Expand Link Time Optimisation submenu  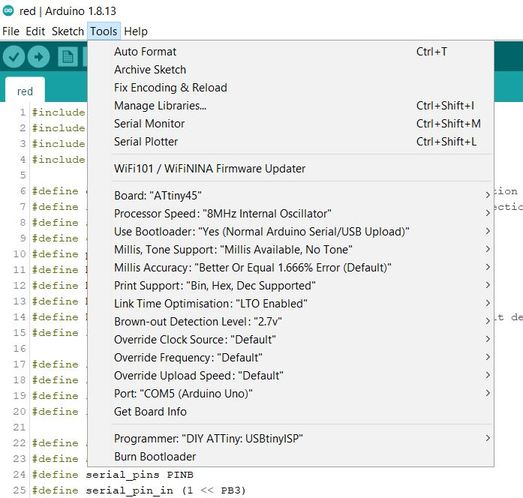pos(291,304)
